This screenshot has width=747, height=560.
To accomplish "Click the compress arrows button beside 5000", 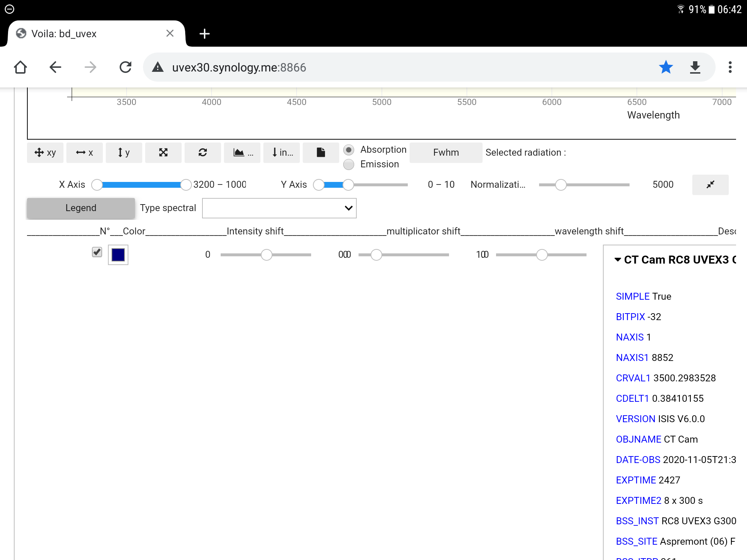I will (x=710, y=184).
